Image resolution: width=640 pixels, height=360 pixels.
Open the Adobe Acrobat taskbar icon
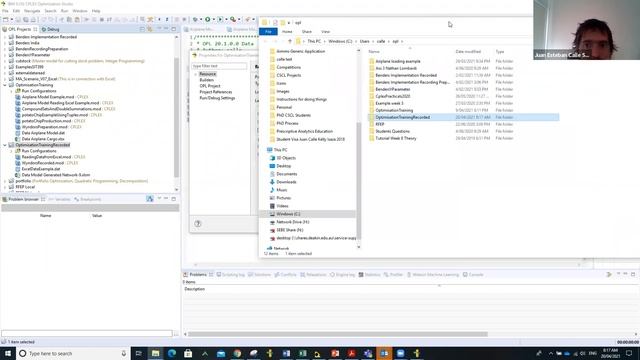[351, 353]
